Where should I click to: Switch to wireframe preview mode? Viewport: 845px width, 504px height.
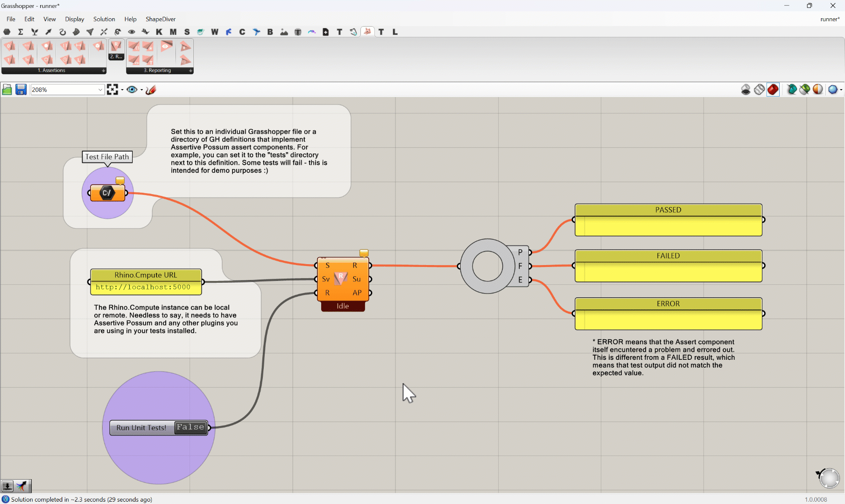click(x=760, y=90)
